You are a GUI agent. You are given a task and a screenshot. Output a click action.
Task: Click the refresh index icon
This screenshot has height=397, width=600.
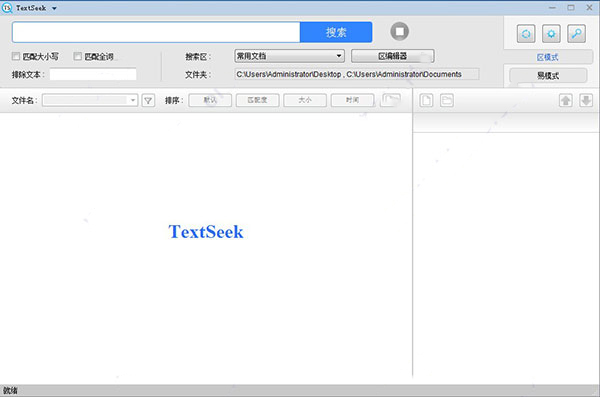click(x=526, y=34)
